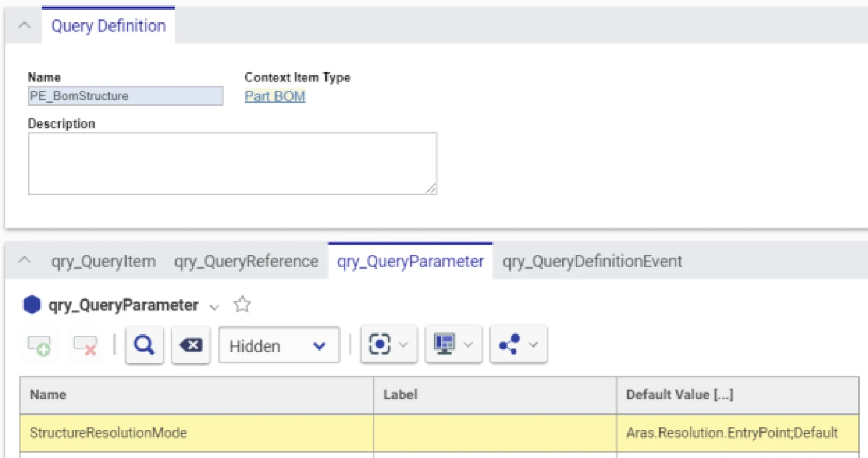Click the blue hexagon qry_QueryParameter item icon
The height and width of the screenshot is (458, 868).
(x=31, y=305)
